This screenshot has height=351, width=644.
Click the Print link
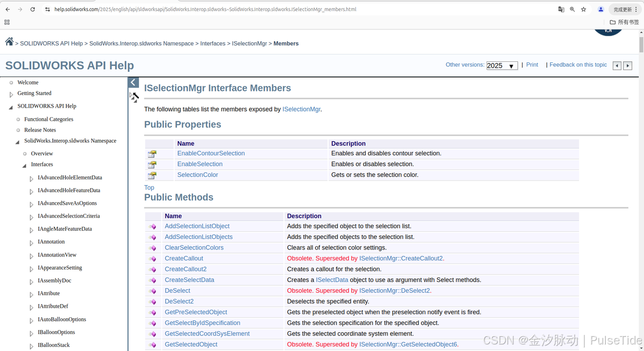point(532,65)
